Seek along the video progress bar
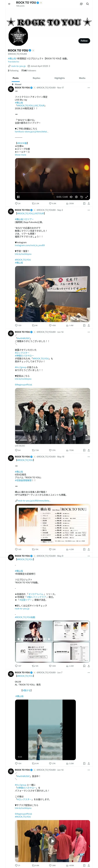 coord(52,193)
